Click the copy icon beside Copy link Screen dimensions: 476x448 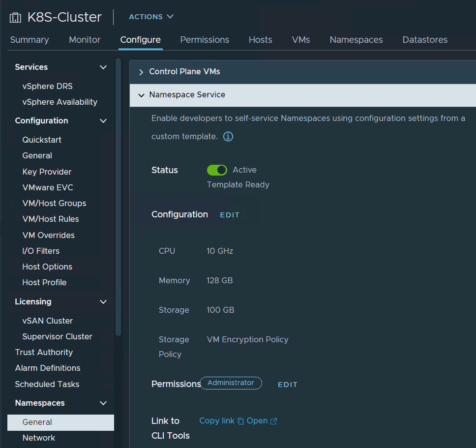[240, 421]
